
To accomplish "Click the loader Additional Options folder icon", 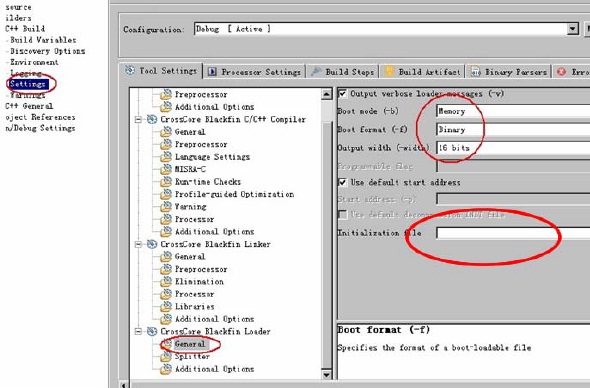I will (x=166, y=369).
